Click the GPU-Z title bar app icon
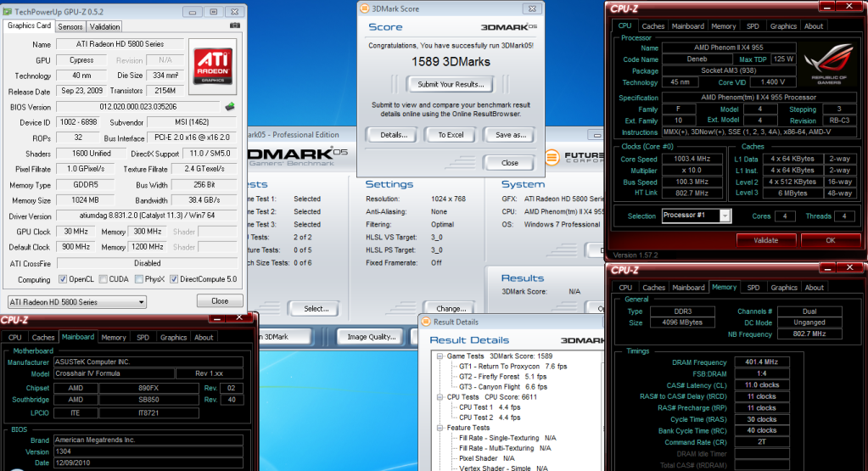 tap(8, 12)
